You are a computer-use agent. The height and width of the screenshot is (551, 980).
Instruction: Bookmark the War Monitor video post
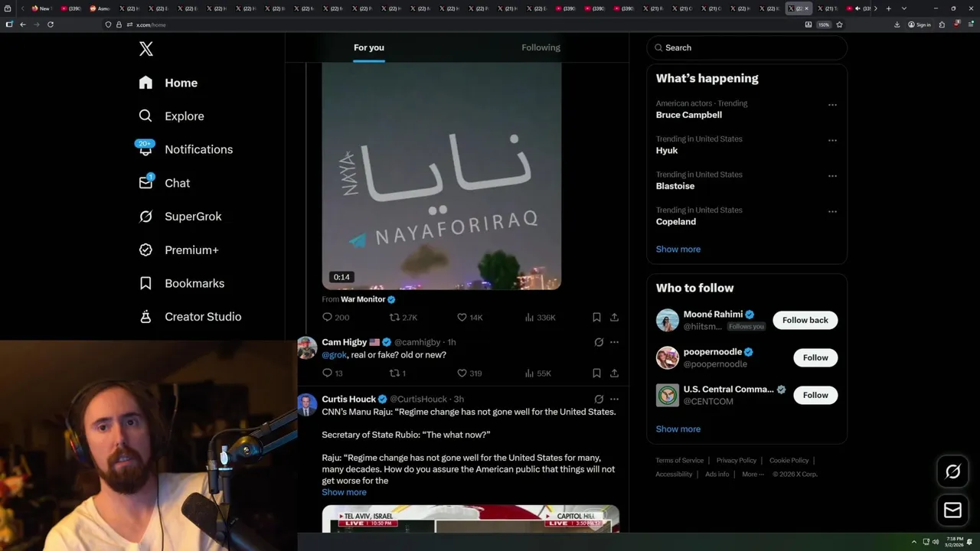coord(596,318)
